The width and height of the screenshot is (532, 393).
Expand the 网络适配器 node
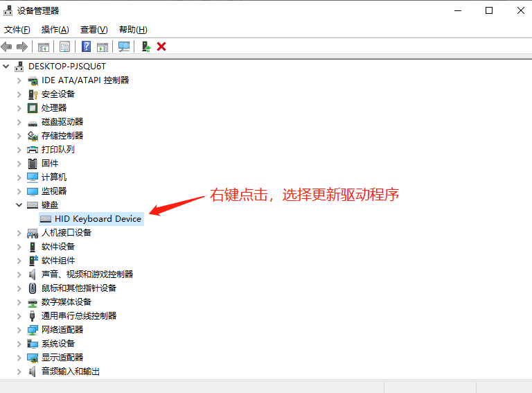(x=19, y=330)
